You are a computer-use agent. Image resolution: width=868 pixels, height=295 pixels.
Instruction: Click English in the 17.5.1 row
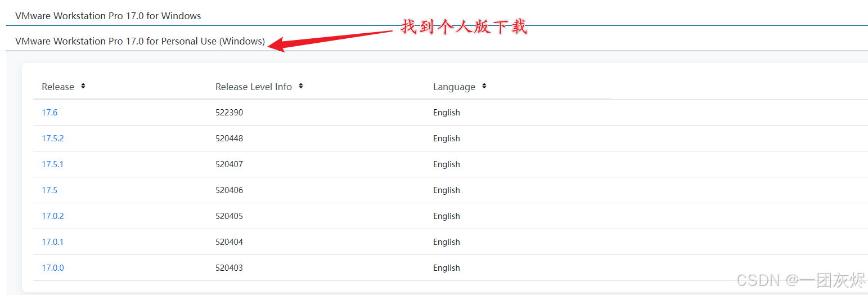(x=447, y=164)
